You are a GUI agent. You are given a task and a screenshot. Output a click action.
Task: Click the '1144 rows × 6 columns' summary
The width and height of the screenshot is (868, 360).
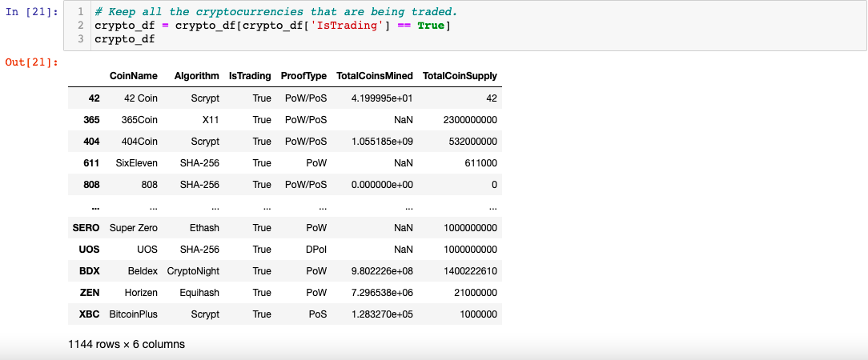[127, 344]
